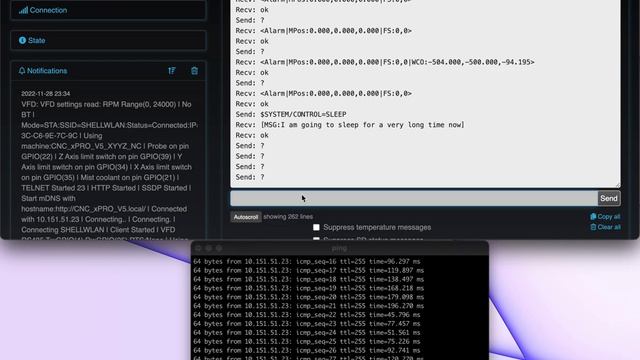640x360 pixels.
Task: Click the console line containing WCO:-504.000
Action: (x=385, y=62)
